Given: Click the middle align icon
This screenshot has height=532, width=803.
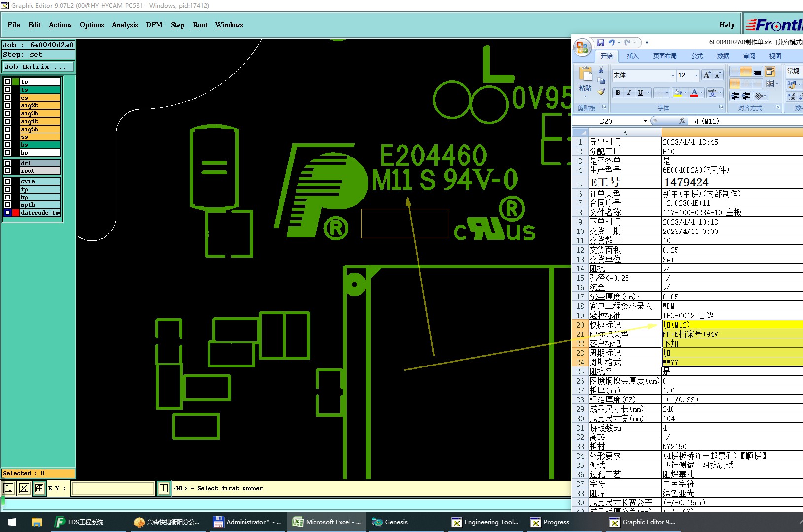Looking at the screenshot, I should [x=746, y=71].
